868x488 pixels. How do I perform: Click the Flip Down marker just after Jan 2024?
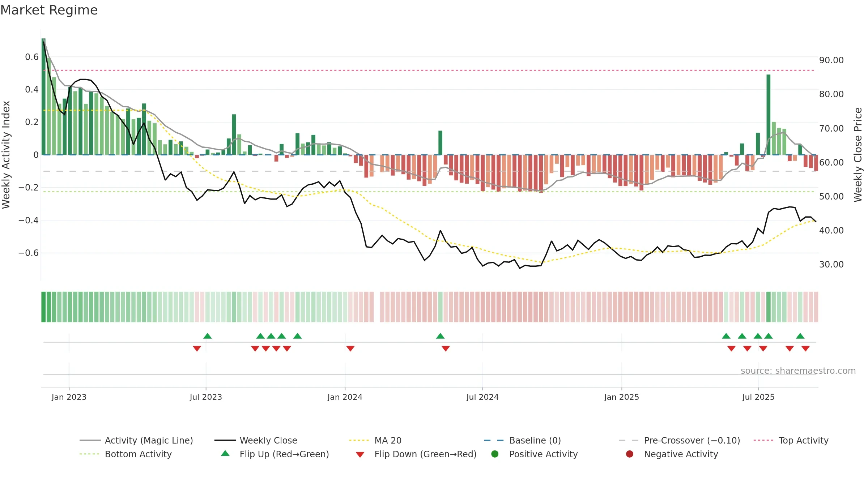click(x=350, y=348)
